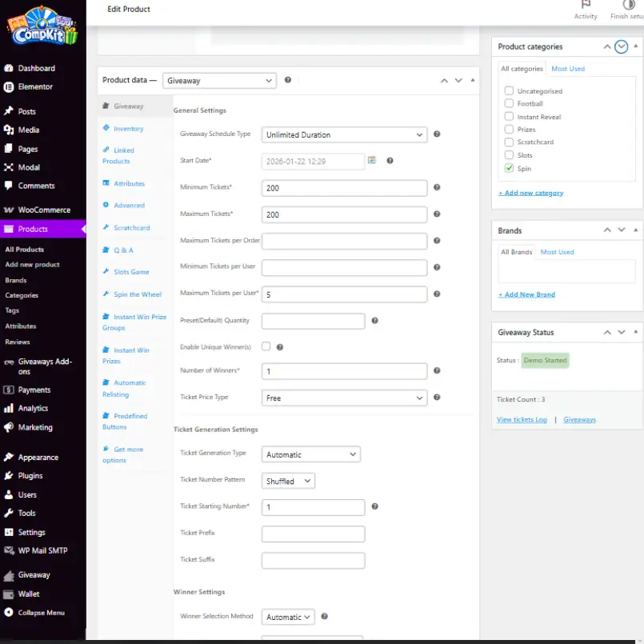The height and width of the screenshot is (644, 644).
Task: Click help icon next to Ticket Price Type
Action: click(437, 398)
